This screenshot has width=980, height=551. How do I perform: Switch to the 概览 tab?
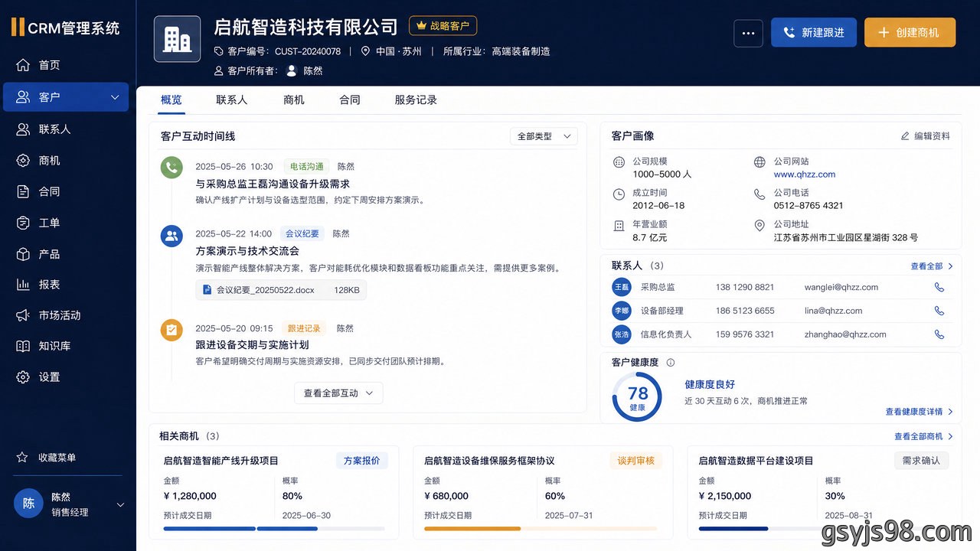click(171, 100)
